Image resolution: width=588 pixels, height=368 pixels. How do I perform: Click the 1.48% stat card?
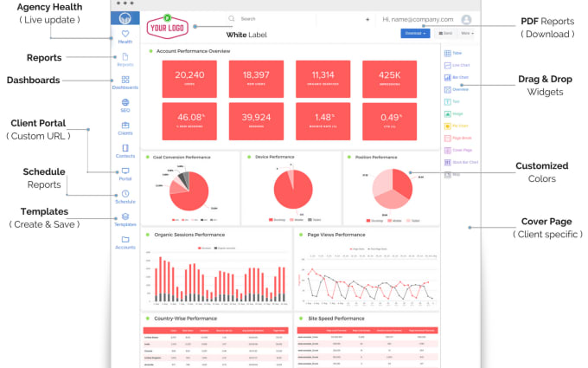coord(323,121)
